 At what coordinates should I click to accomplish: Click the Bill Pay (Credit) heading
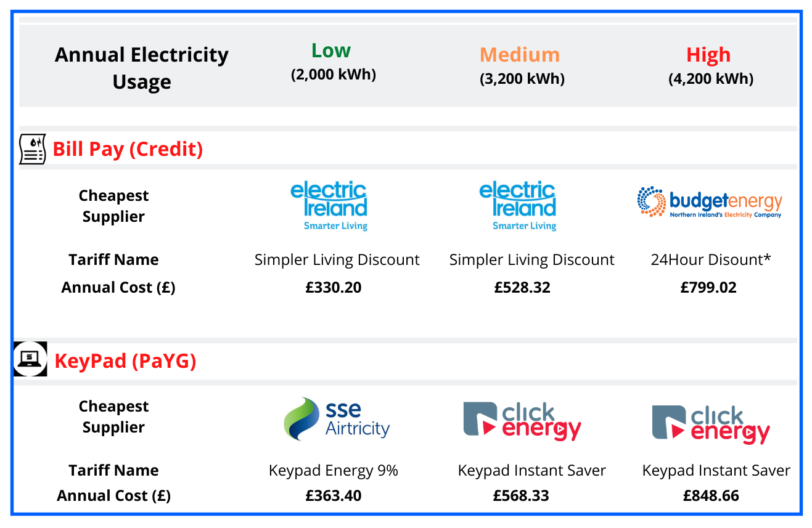[x=128, y=149]
